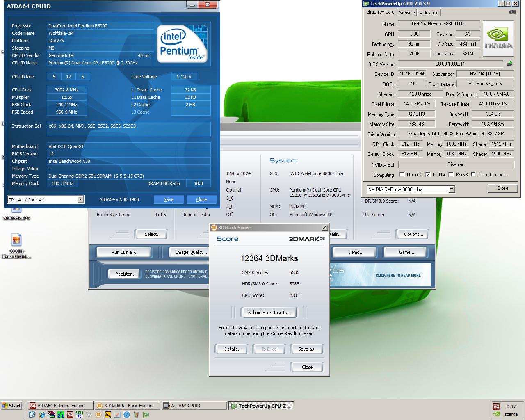Screen dimensions: 525x420
Task: Launch Internet Explorer from the quick launch bar
Action: (x=42, y=415)
